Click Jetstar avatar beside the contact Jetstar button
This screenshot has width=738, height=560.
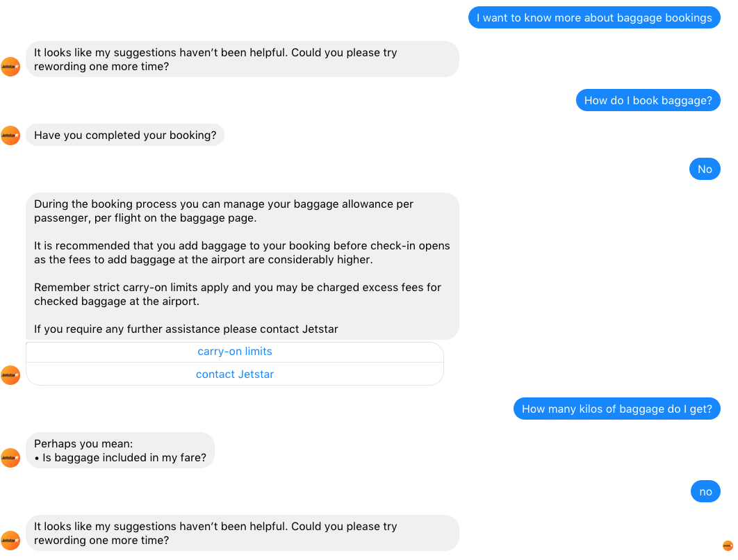coord(10,375)
